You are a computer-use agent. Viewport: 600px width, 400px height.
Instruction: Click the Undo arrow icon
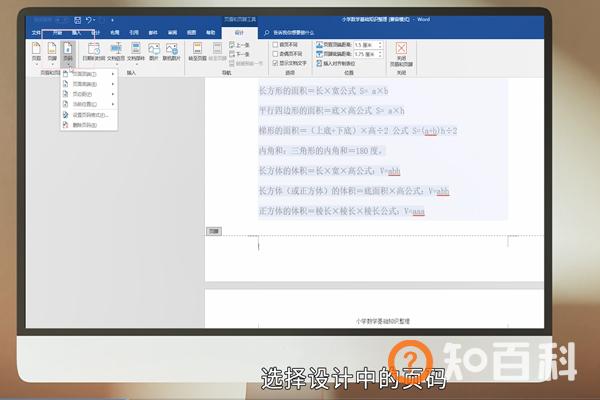point(89,20)
